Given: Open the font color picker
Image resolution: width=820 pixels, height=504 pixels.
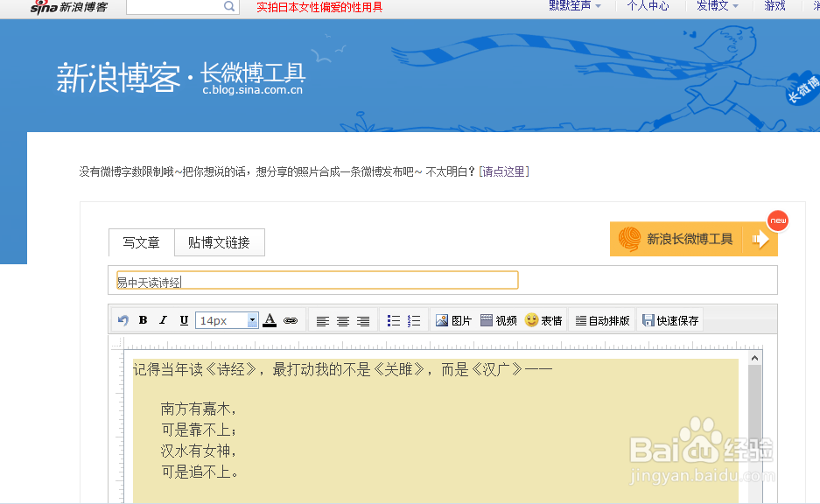Looking at the screenshot, I should [270, 320].
